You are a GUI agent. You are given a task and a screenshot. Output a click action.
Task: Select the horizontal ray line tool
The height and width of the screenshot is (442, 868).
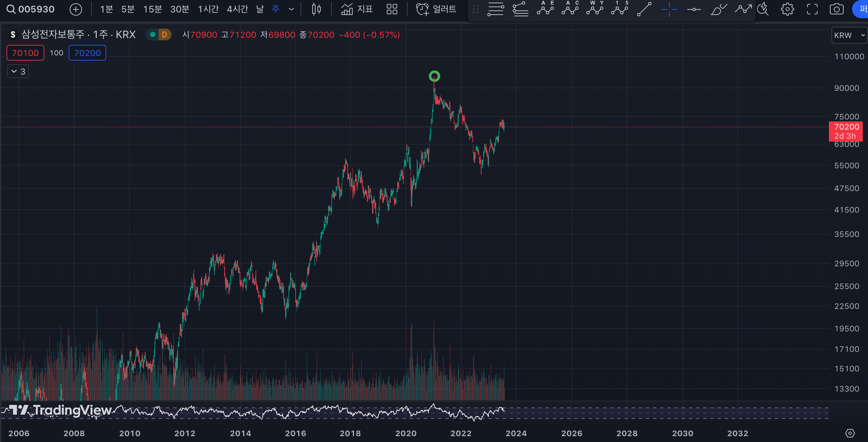click(694, 9)
